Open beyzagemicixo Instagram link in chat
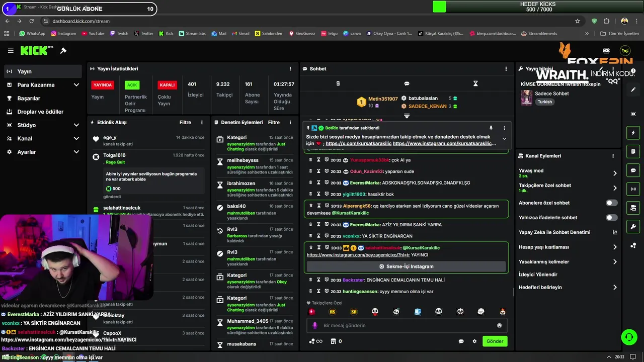This screenshot has width=644, height=362. point(358,255)
